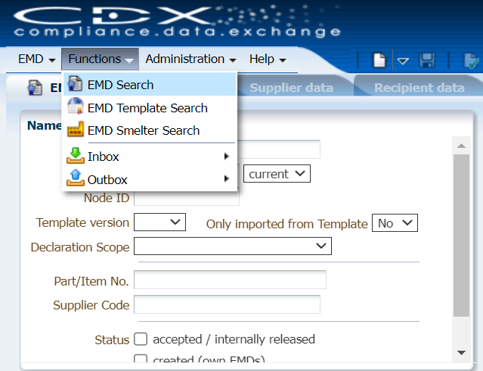Check 'accepted / internally released' status checkbox
This screenshot has width=483, height=371.
pyautogui.click(x=140, y=339)
